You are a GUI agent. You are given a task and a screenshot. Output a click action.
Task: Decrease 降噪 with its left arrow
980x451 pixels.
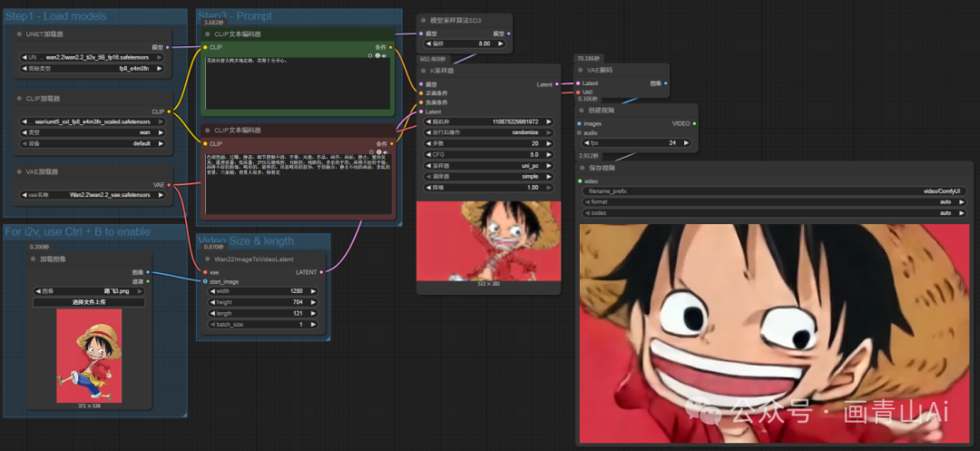pyautogui.click(x=427, y=188)
